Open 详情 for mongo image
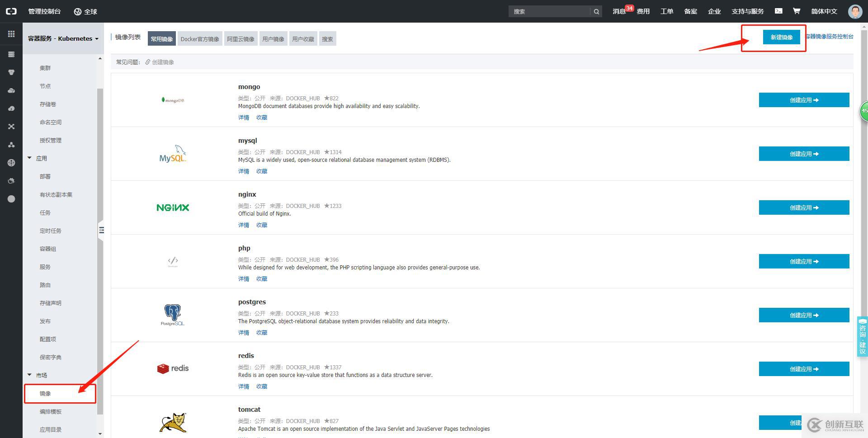Screen dimensions: 868x438 [x=244, y=118]
